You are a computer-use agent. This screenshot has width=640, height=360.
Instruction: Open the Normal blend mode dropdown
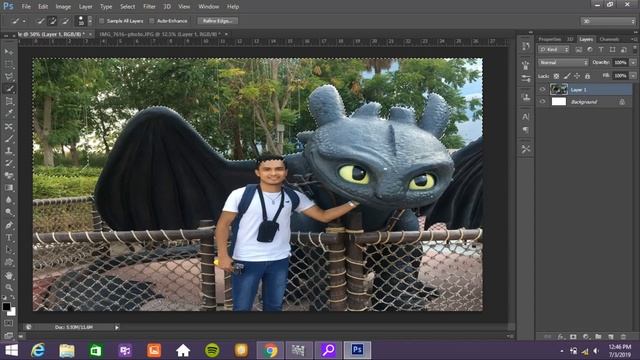[563, 62]
